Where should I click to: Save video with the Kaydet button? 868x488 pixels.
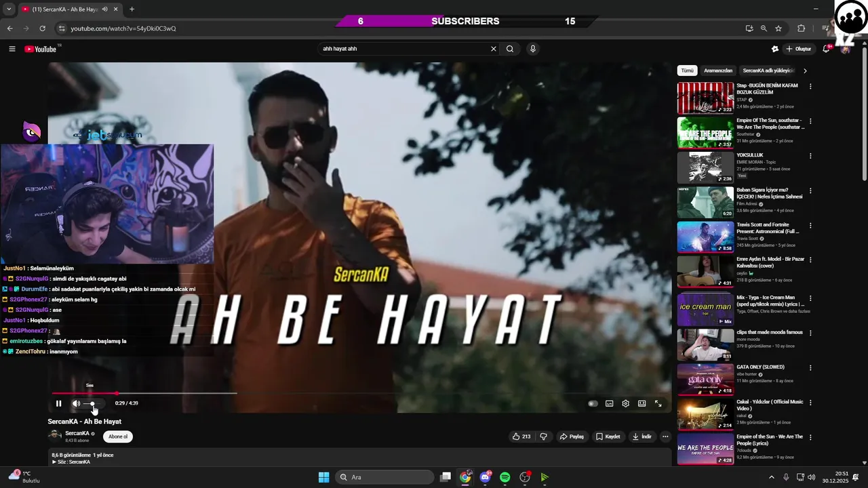tap(608, 436)
